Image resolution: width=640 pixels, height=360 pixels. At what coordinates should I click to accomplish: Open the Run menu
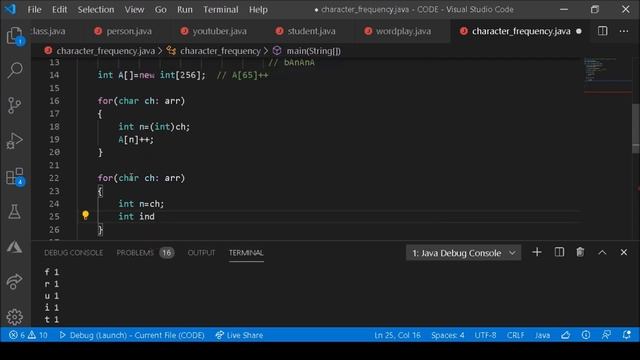(x=184, y=9)
